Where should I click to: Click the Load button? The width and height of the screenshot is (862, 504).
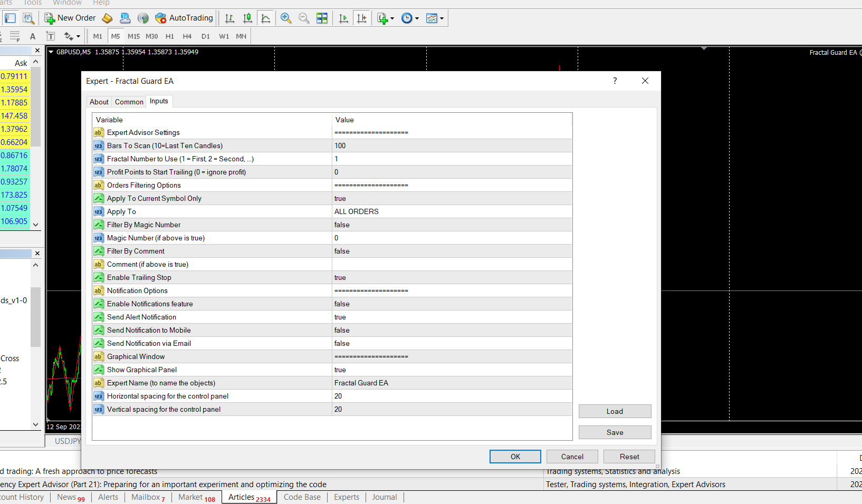tap(615, 411)
